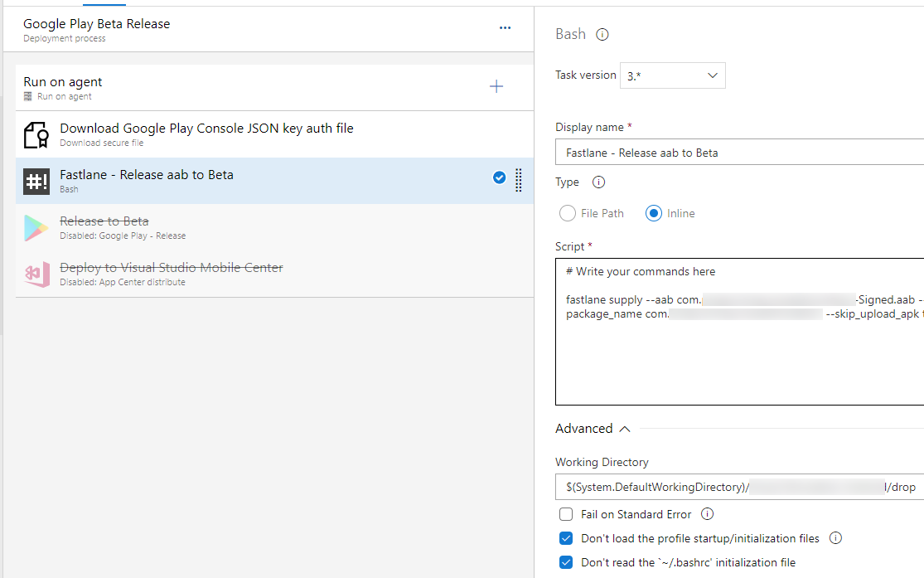Screen dimensions: 924x578
Task: Uncheck Don't load the profile startup files
Action: 566,538
